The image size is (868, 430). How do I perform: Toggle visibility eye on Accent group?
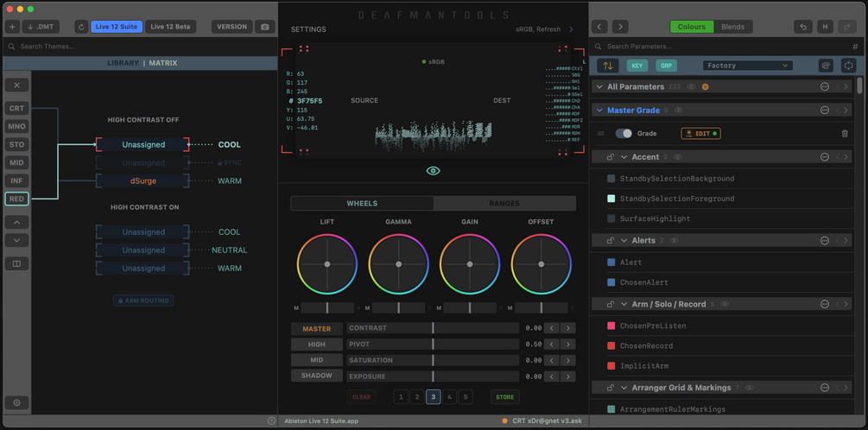pos(678,157)
